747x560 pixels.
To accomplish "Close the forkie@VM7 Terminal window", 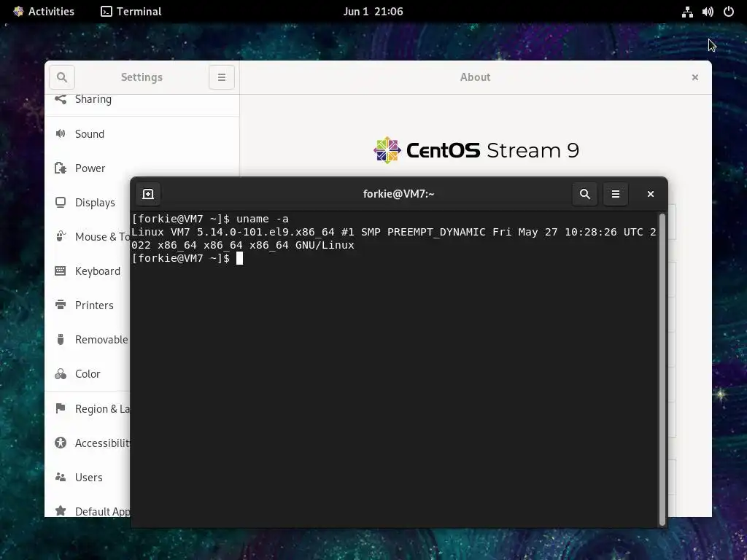I will pyautogui.click(x=650, y=194).
